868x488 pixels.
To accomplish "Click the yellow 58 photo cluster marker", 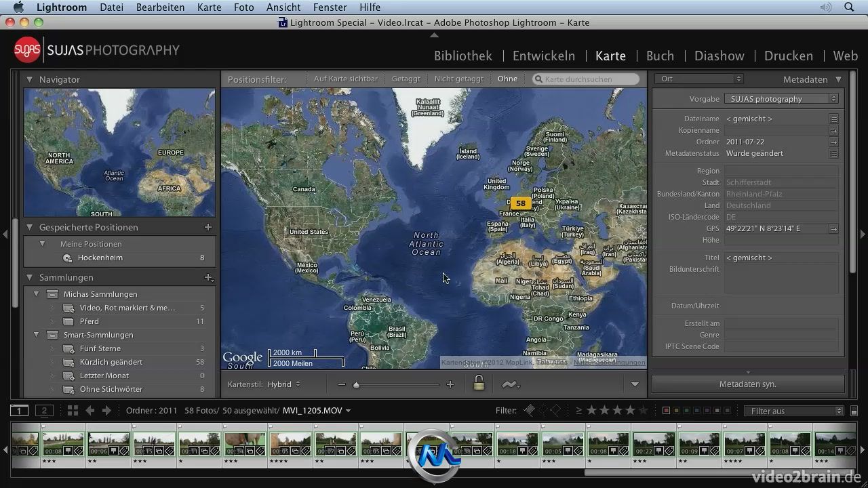I will click(x=521, y=203).
